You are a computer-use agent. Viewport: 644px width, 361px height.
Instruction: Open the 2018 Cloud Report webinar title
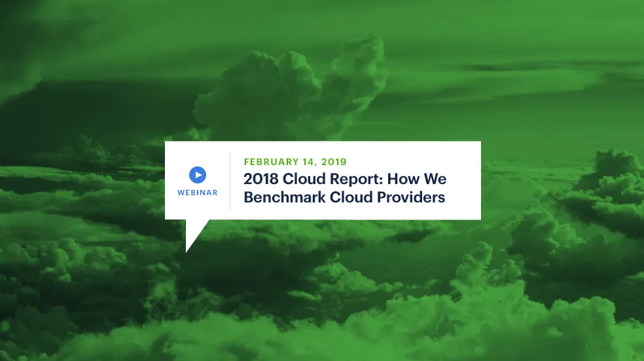coord(345,188)
